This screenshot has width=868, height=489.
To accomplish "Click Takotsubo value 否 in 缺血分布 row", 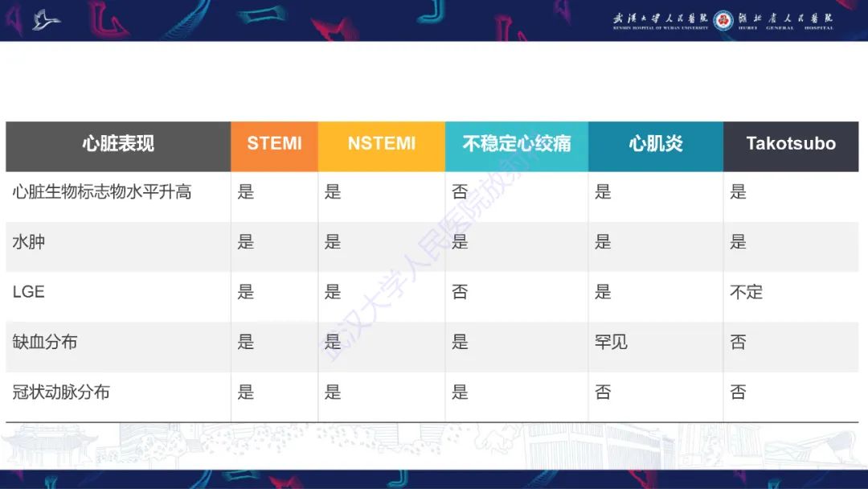I will (738, 342).
